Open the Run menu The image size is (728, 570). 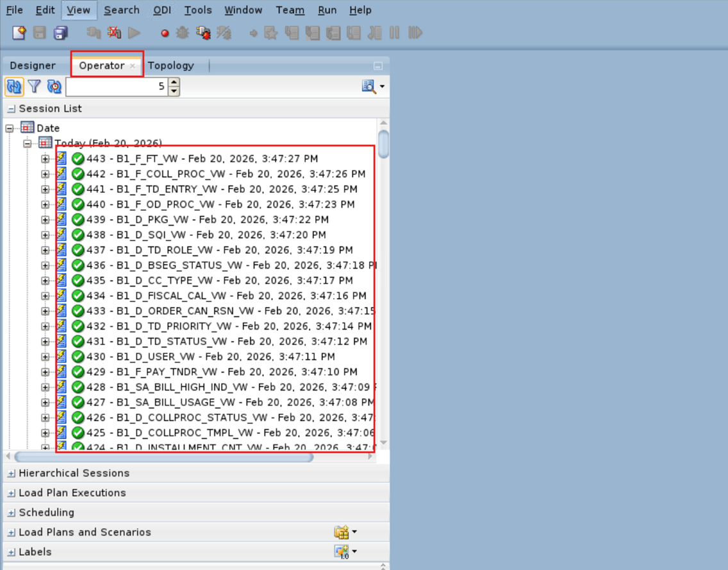pyautogui.click(x=327, y=10)
